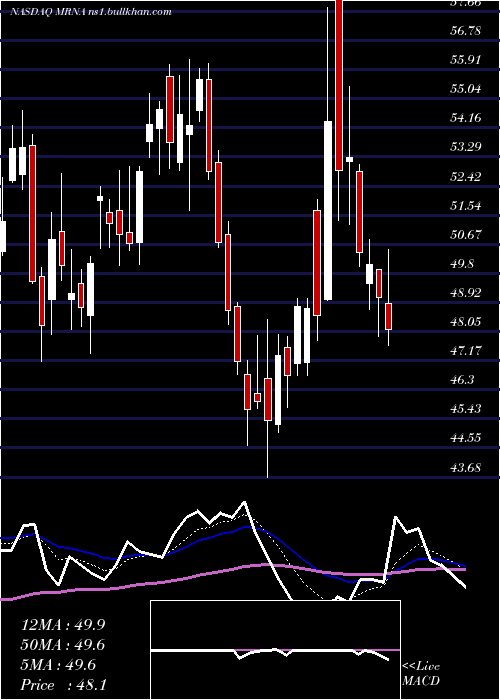Select the 47.17 price axis label
The width and height of the screenshot is (500, 700).
[467, 351]
